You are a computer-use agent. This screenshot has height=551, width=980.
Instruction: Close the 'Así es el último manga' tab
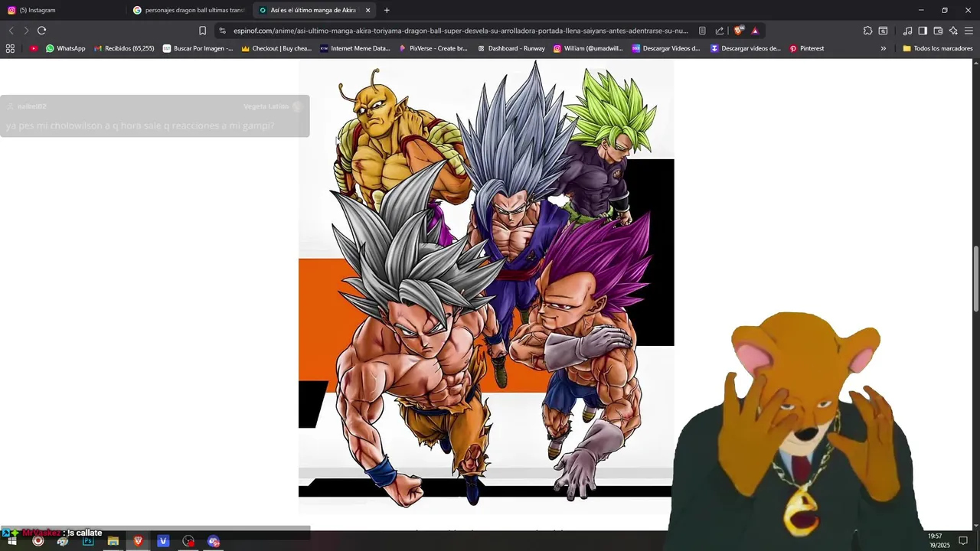pyautogui.click(x=368, y=10)
